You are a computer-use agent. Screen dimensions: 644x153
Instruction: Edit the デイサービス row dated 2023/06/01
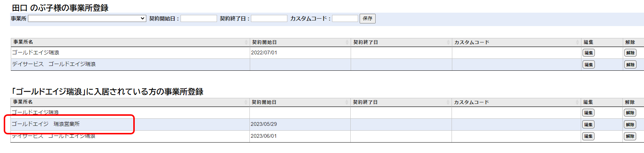click(588, 136)
